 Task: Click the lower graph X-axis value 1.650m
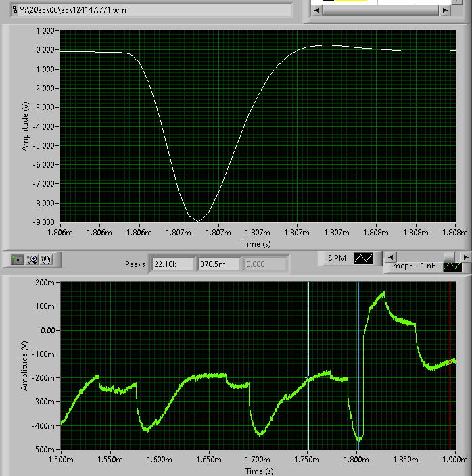208,460
